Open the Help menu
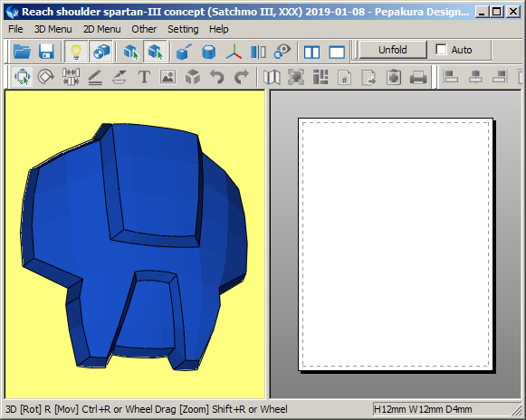Viewport: 526px width, 420px height. [219, 29]
